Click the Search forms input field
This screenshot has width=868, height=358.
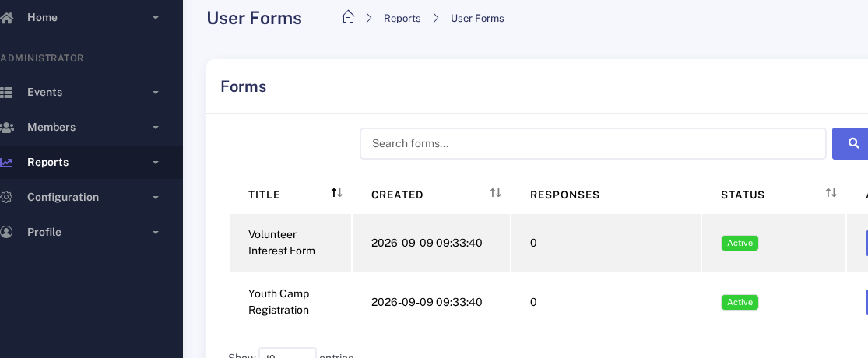593,144
